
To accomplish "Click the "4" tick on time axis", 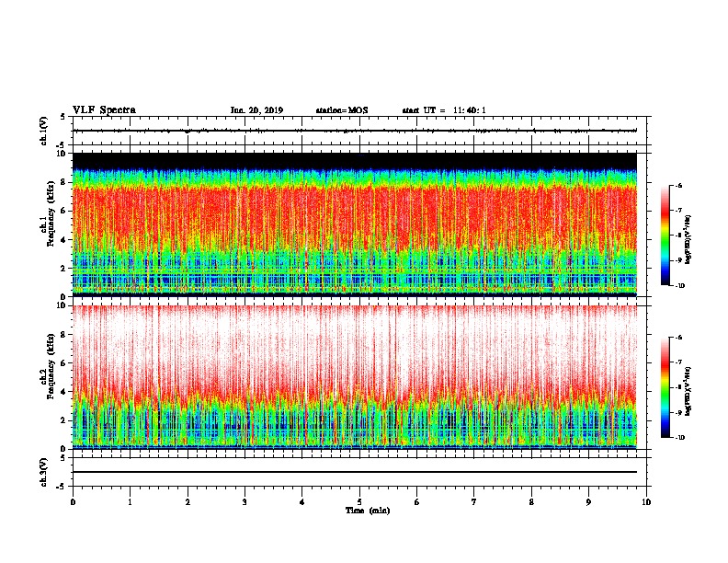I will click(x=302, y=502).
